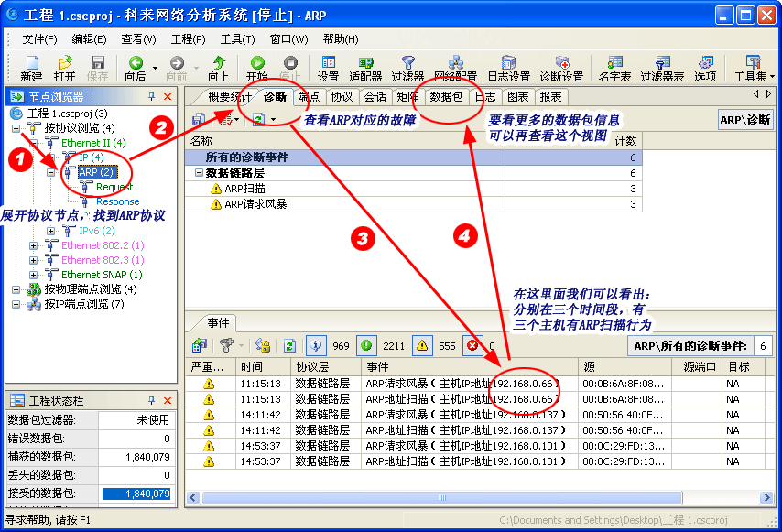Open the 工具(T) menu
782x532 pixels.
pyautogui.click(x=236, y=38)
